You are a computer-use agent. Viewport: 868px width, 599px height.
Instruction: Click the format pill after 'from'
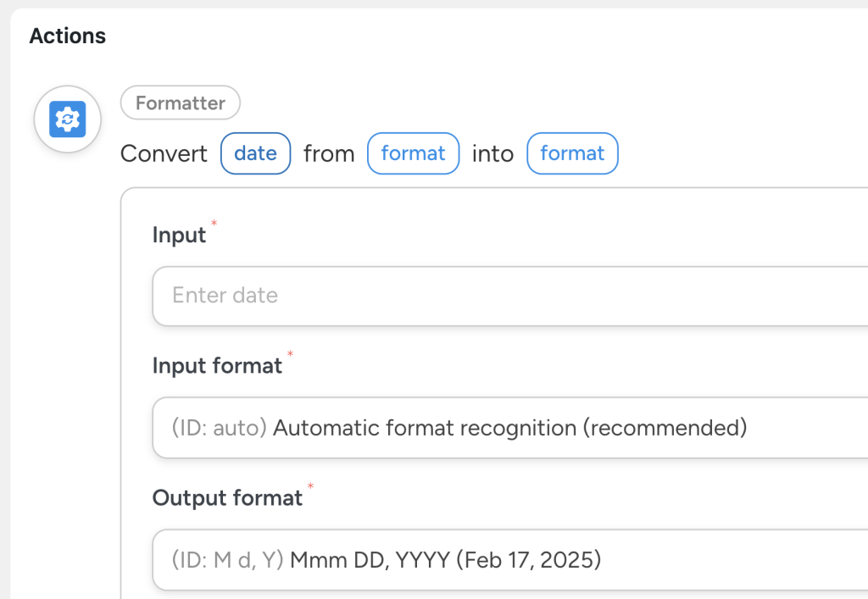click(413, 153)
